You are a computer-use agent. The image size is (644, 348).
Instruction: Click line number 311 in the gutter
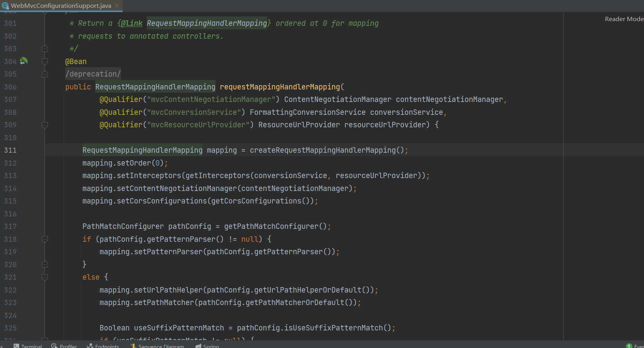tap(10, 150)
